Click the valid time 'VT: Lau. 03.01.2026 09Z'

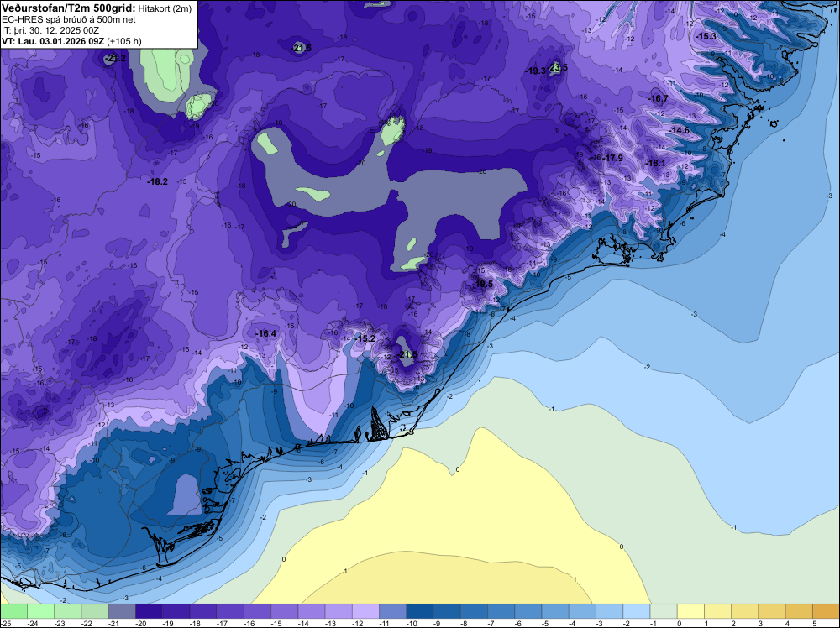click(53, 41)
